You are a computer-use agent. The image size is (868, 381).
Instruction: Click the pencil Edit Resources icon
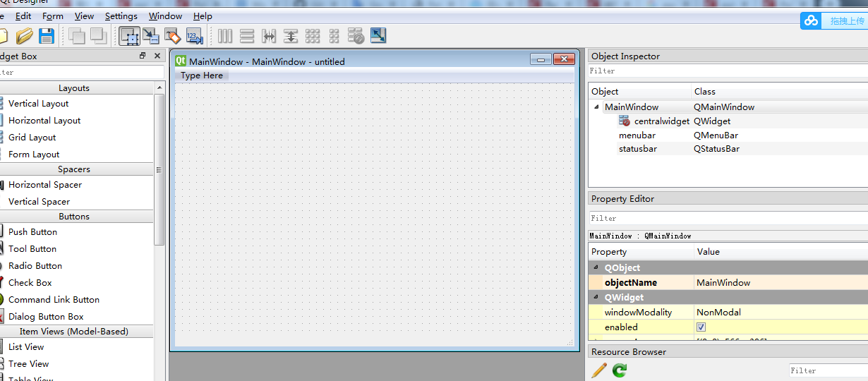tap(599, 370)
